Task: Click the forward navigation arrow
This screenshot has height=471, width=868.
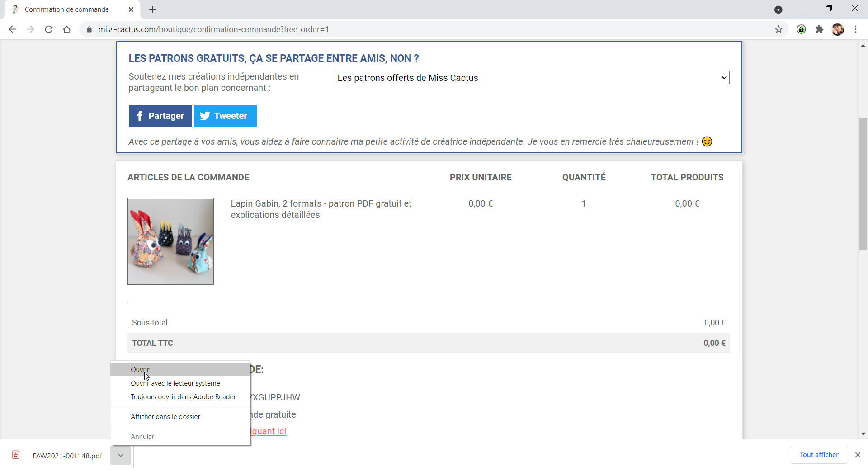Action: (x=30, y=29)
